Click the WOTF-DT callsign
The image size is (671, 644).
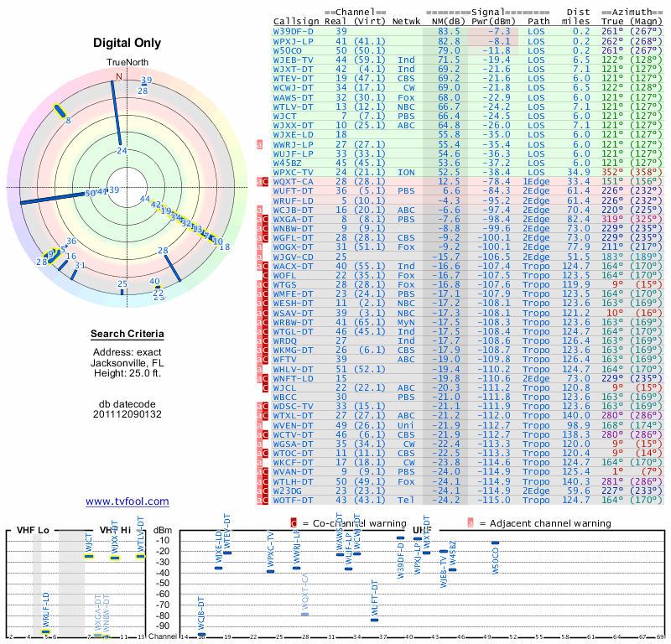[293, 501]
